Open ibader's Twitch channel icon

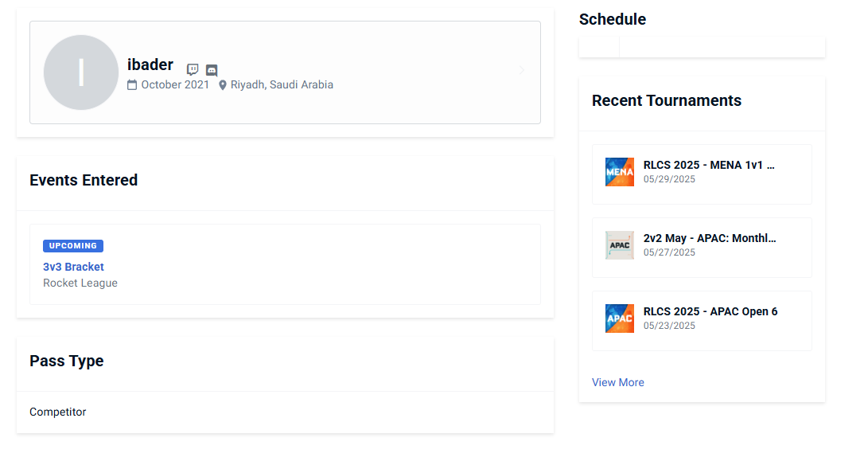click(x=193, y=70)
